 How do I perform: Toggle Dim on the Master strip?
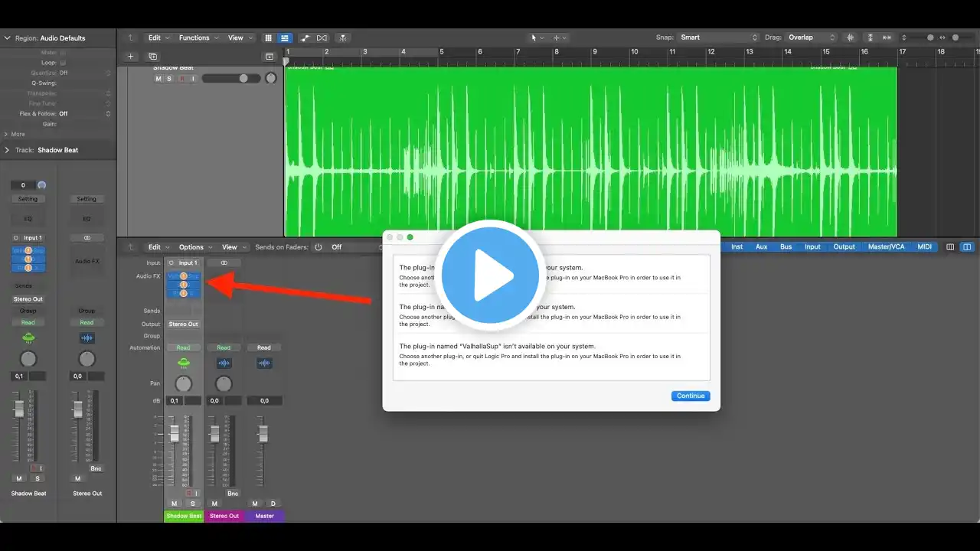coord(273,503)
